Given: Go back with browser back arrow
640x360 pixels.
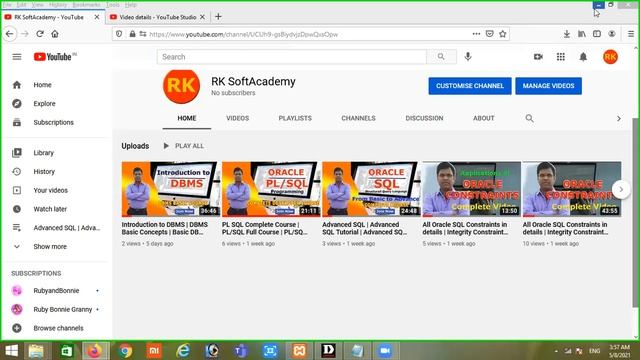Looking at the screenshot, I should pos(10,34).
